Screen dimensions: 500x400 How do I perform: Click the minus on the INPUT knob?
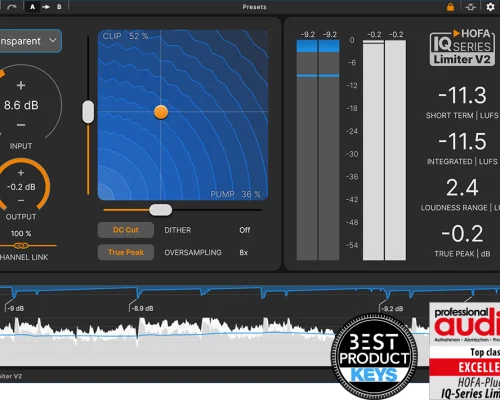[21, 125]
